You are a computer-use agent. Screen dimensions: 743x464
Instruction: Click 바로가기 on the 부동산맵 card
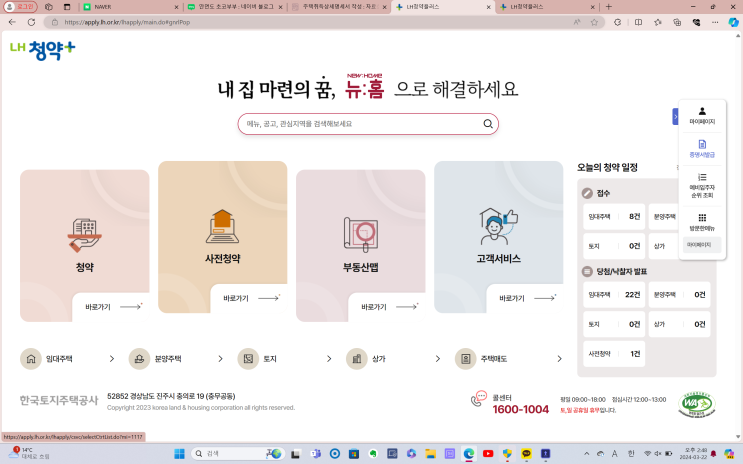point(389,307)
